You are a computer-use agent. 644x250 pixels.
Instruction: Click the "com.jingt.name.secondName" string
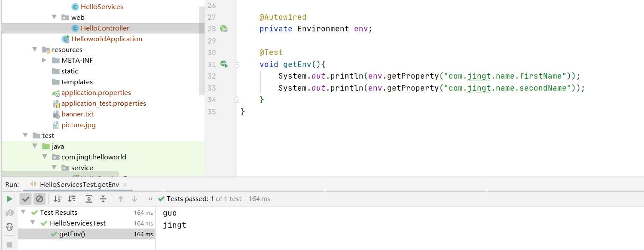click(x=507, y=88)
